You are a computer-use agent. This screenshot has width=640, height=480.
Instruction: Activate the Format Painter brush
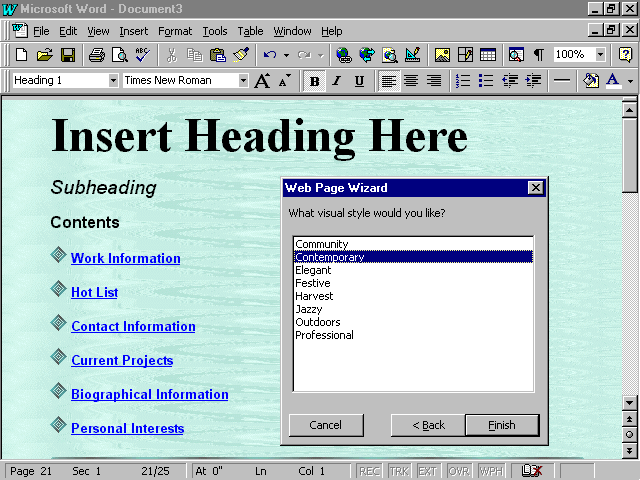[x=241, y=54]
